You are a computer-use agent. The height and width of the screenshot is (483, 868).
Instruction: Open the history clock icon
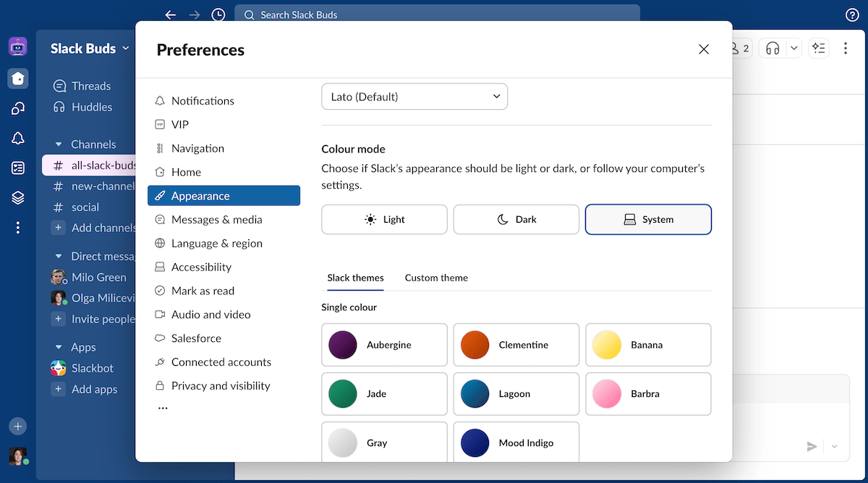pos(218,14)
